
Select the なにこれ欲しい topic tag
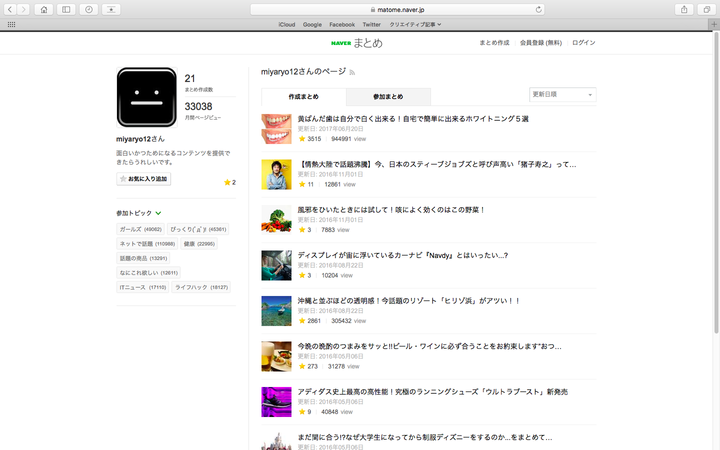(148, 273)
